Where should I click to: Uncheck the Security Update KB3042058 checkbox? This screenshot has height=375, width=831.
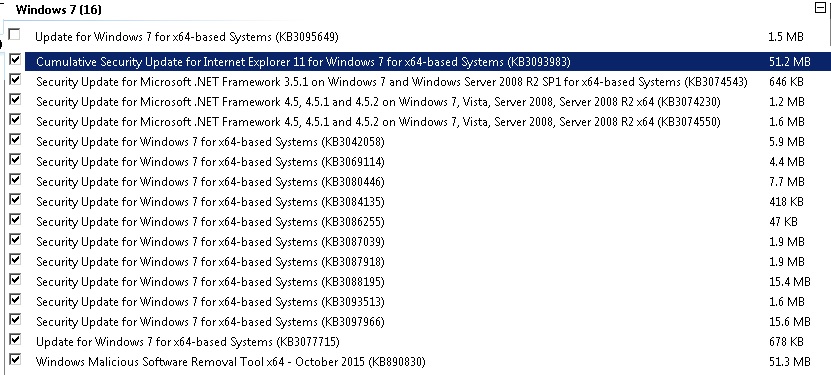15,140
